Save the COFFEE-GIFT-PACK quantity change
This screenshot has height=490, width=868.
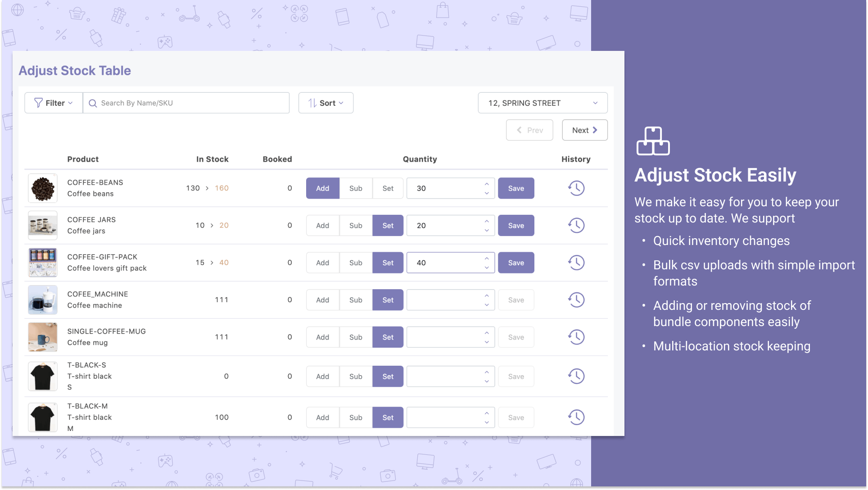click(x=516, y=263)
